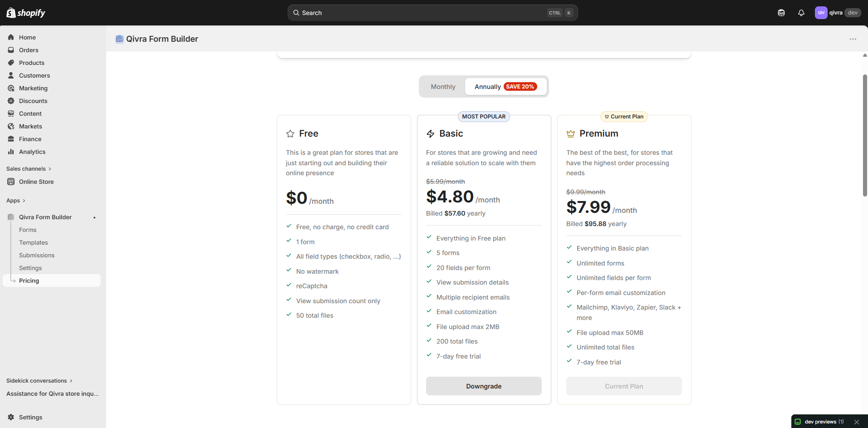Click the Orders inbox icon

pyautogui.click(x=11, y=50)
